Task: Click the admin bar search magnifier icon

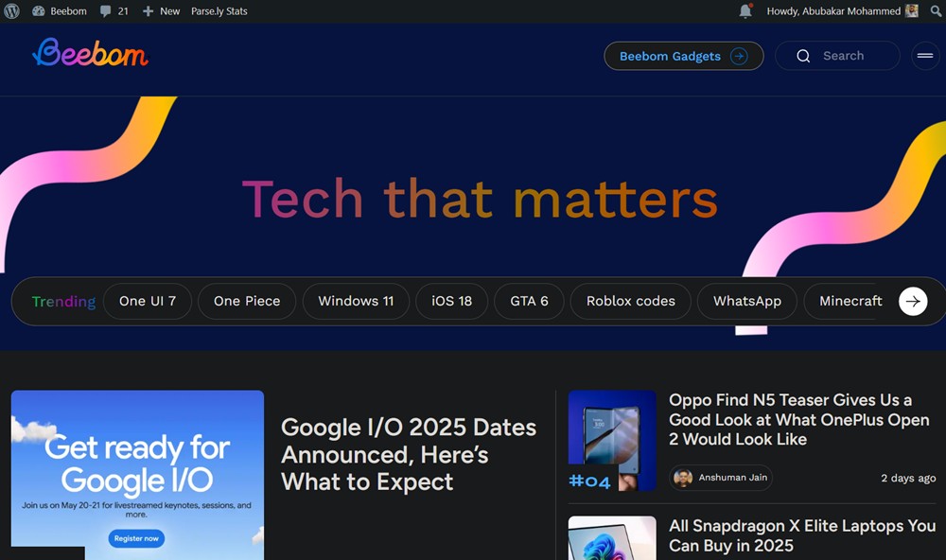Action: point(937,10)
